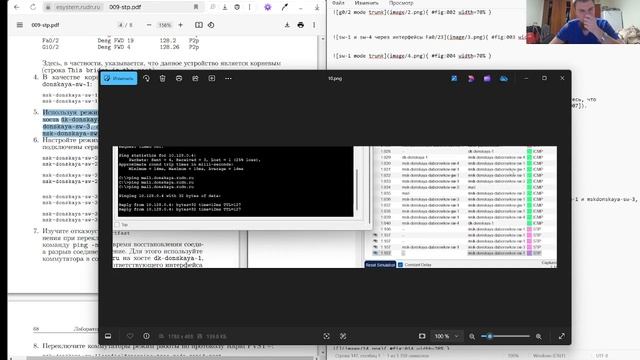Enter fullscreen view in Photos
The height and width of the screenshot is (360, 640).
pos(562,336)
